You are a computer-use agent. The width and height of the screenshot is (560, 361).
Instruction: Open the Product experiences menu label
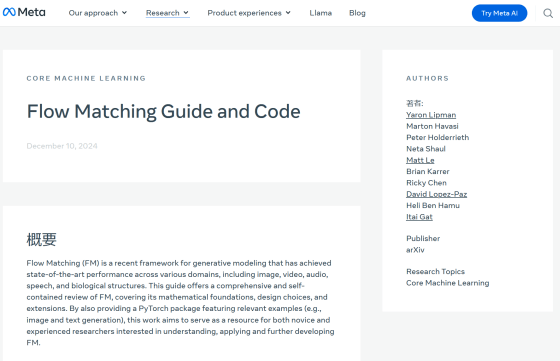pos(244,13)
